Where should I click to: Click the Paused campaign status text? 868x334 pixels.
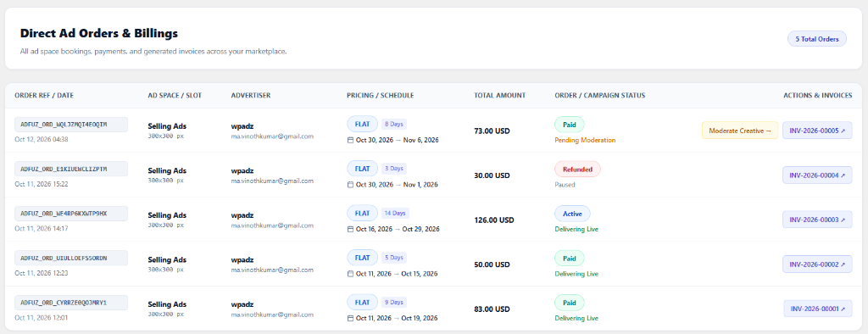click(x=565, y=185)
